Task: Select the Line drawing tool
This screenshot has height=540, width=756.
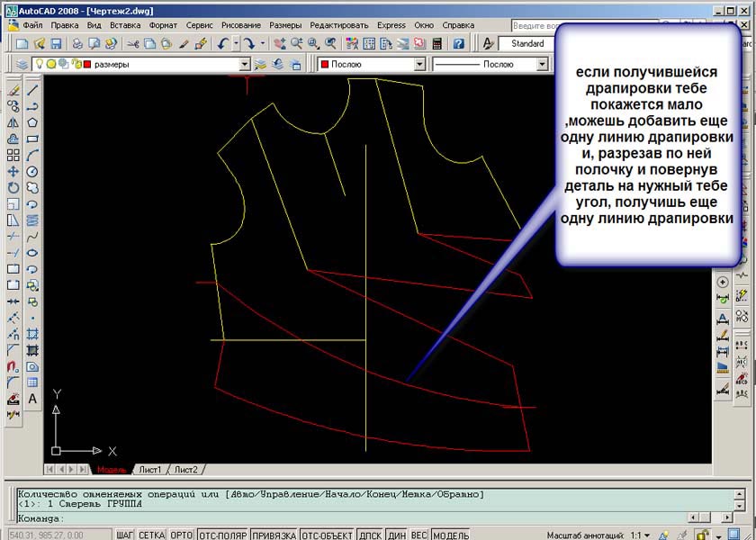Action: [x=32, y=90]
